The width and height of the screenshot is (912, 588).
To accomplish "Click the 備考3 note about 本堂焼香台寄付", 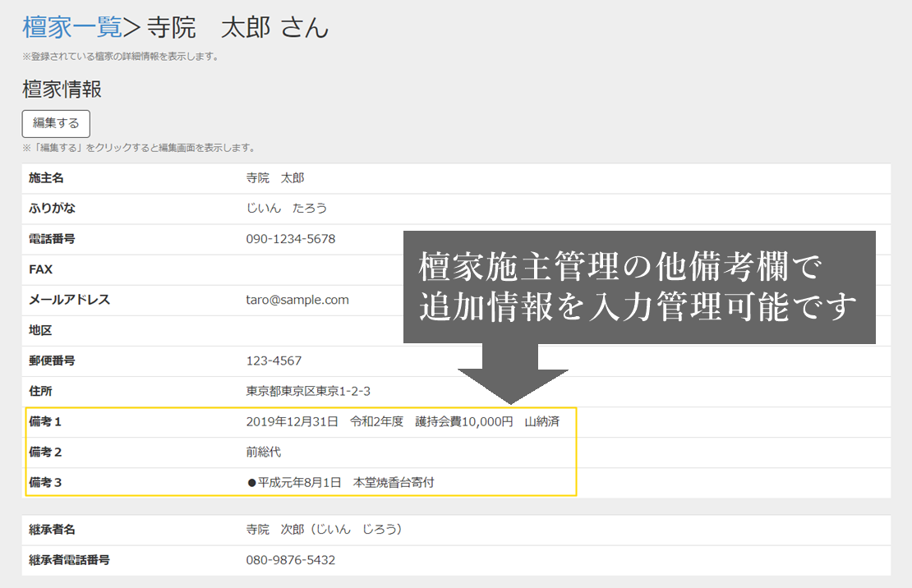I will click(340, 483).
